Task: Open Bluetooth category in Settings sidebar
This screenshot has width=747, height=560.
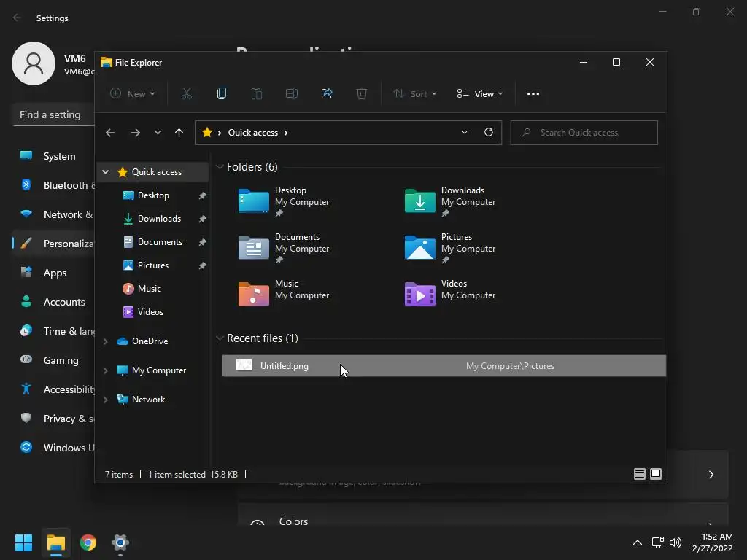Action: point(53,185)
